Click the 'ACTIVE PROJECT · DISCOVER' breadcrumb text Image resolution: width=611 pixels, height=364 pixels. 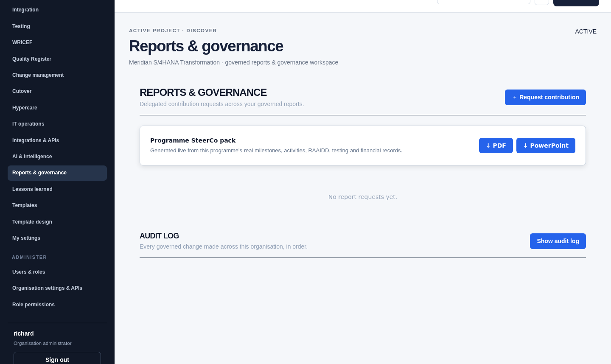173,31
